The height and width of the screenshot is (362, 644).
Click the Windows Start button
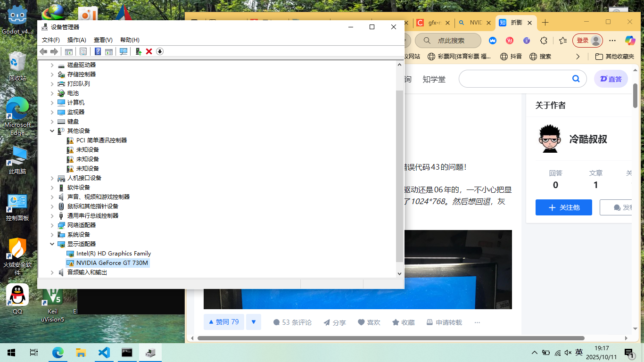coord(11,352)
